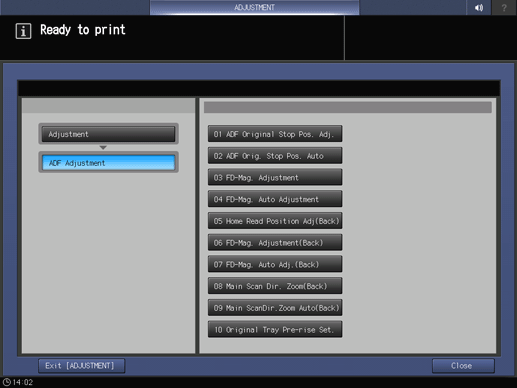
Task: Go back to the Adjustment menu level
Action: tap(108, 134)
